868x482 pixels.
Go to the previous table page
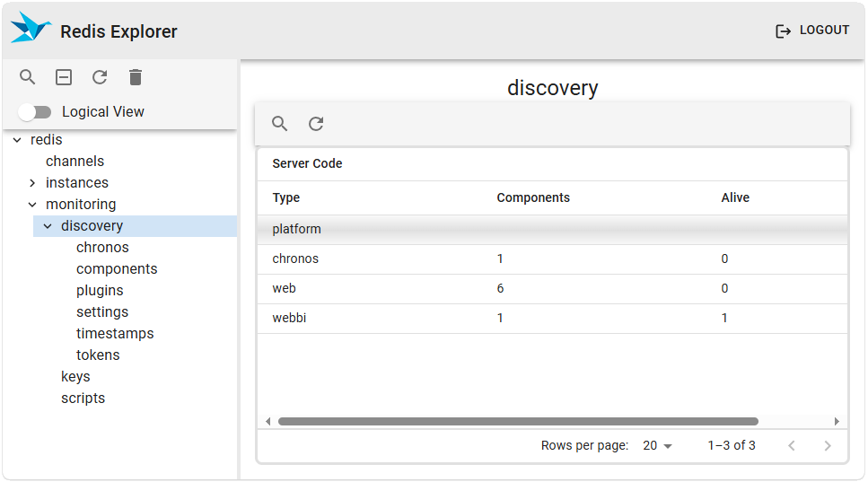click(x=792, y=446)
